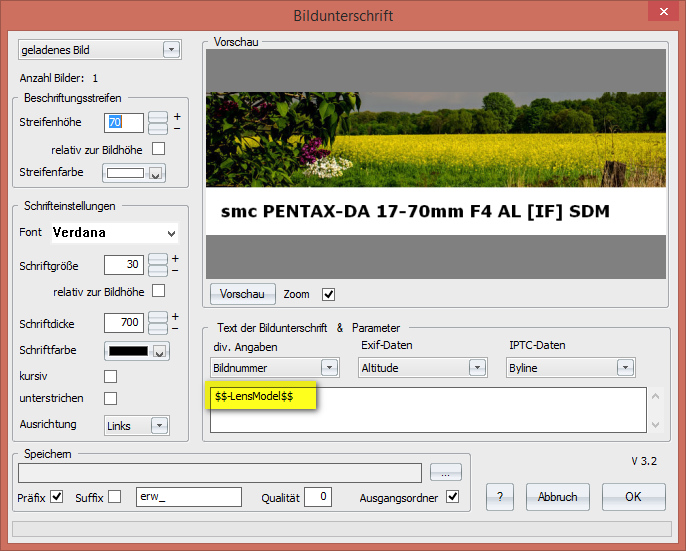Click into the 'erw_' prefix text field
Screen dimensions: 686x551
click(x=189, y=497)
